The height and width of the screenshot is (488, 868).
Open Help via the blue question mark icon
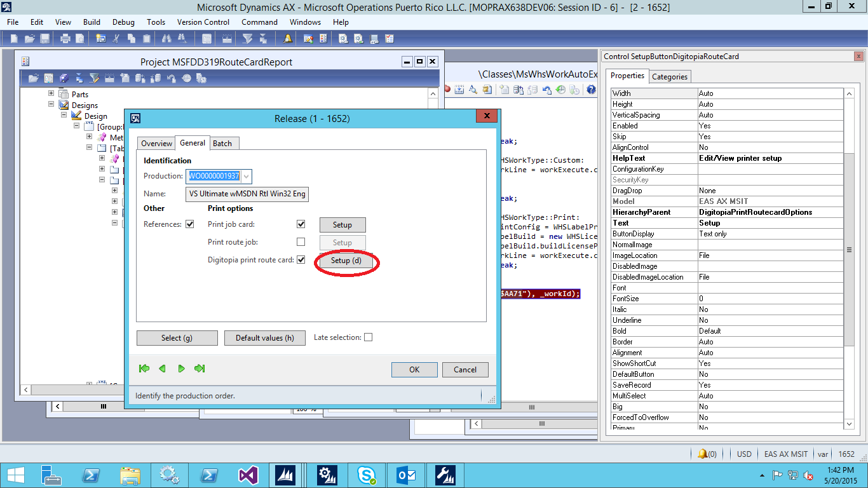[592, 89]
